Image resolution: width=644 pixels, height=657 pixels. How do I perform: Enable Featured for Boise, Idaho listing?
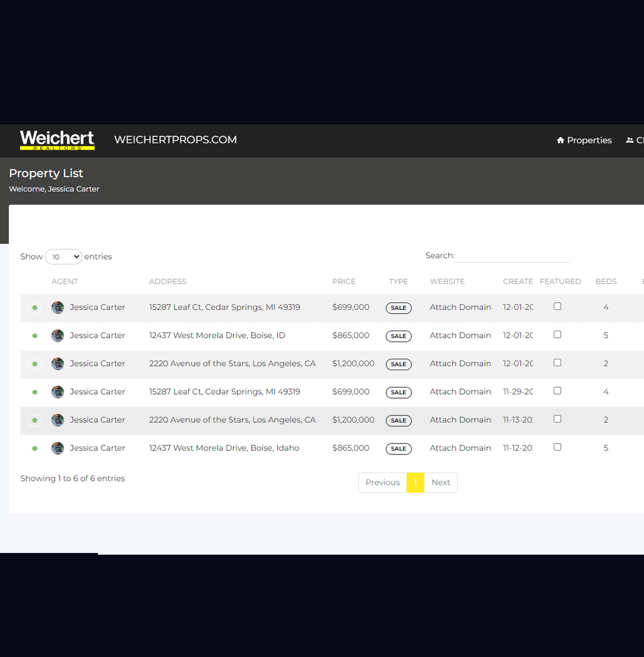557,447
